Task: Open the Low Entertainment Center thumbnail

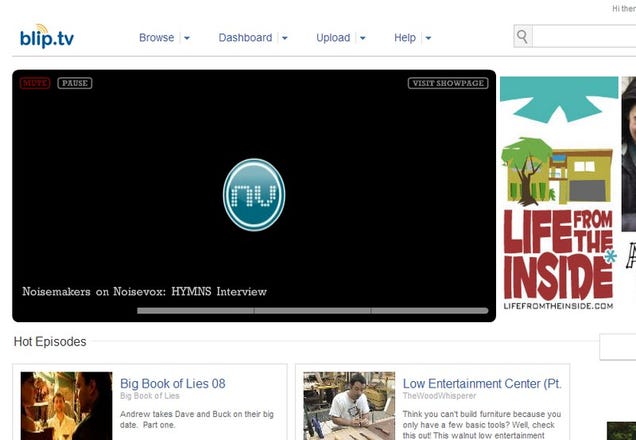Action: (349, 406)
